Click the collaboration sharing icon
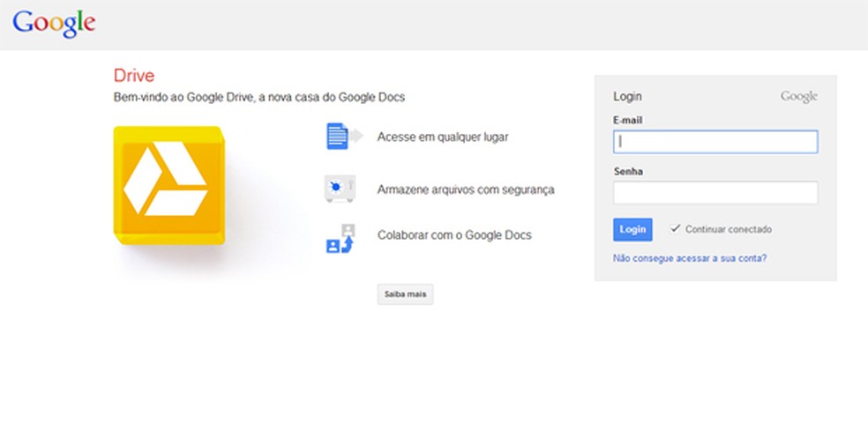 click(x=340, y=239)
